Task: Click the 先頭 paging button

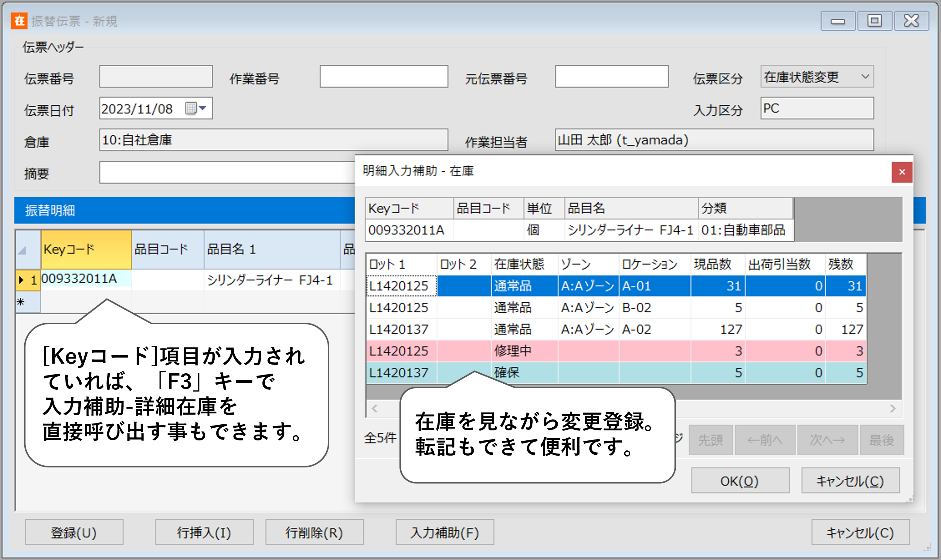Action: [x=711, y=440]
